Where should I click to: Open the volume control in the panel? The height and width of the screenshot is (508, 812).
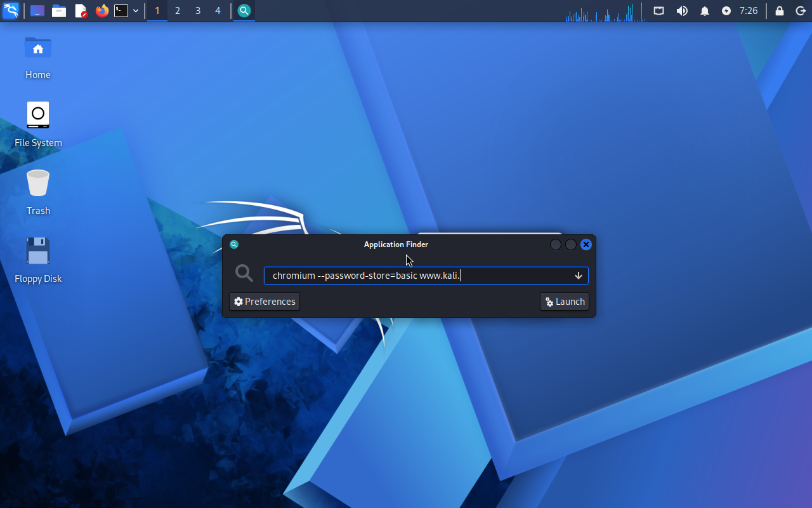pos(682,11)
